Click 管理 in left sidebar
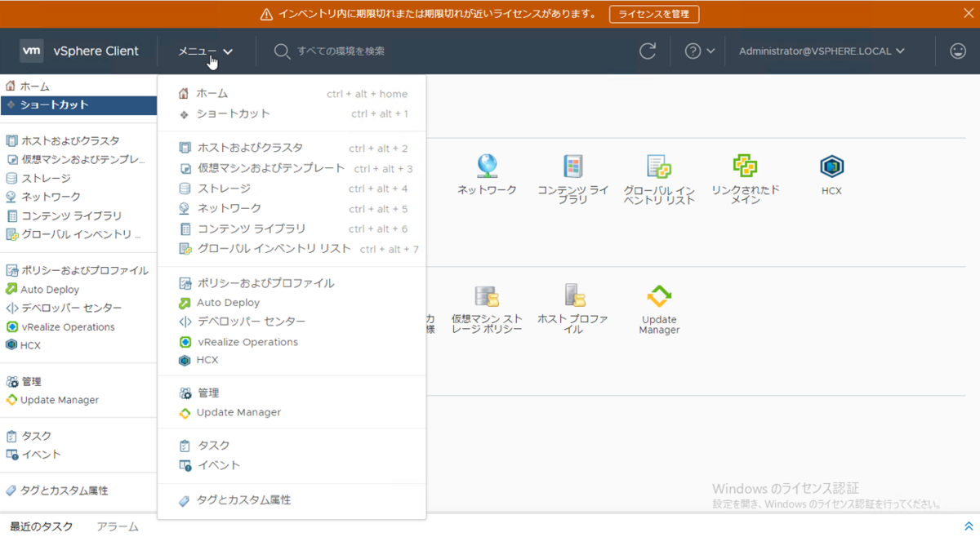This screenshot has height=537, width=980. 78,381
